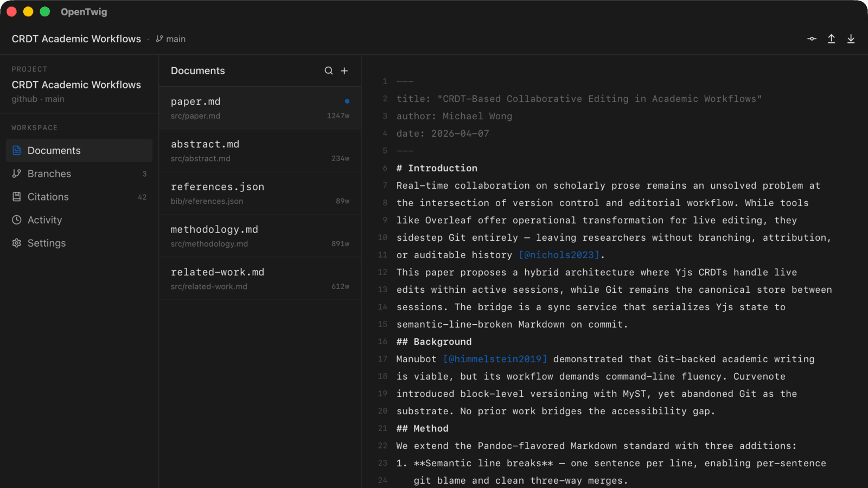
Task: Open the Branches workspace section
Action: (79, 174)
